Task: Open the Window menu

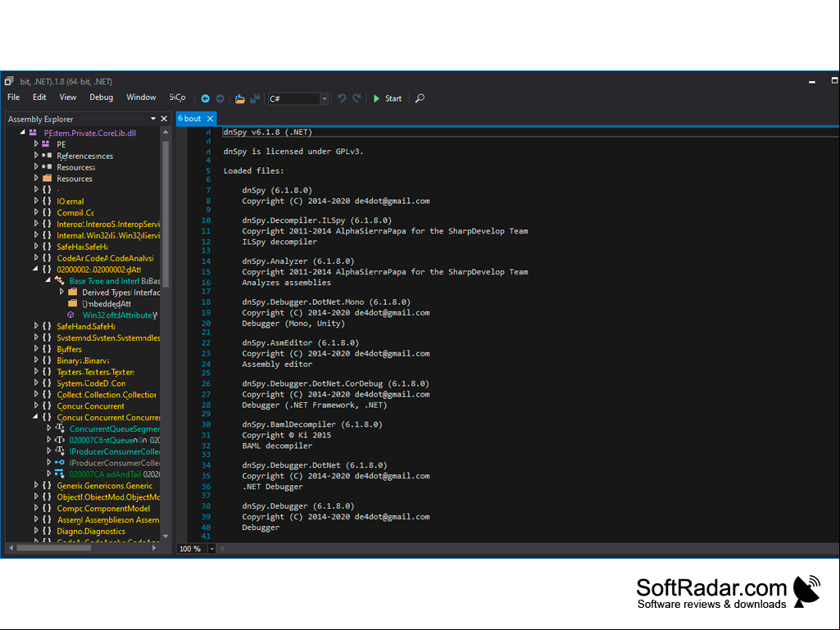Action: point(141,97)
